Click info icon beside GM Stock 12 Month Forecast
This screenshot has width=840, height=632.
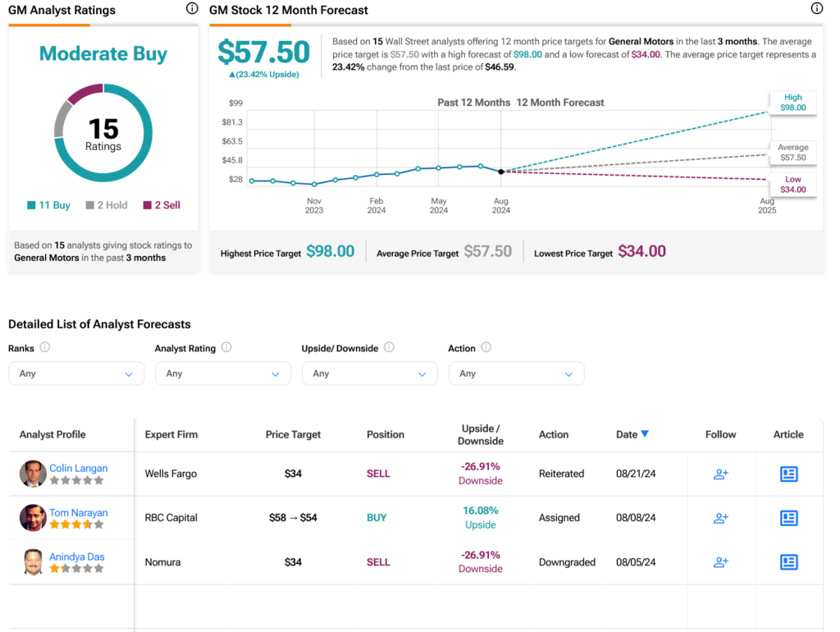click(816, 9)
